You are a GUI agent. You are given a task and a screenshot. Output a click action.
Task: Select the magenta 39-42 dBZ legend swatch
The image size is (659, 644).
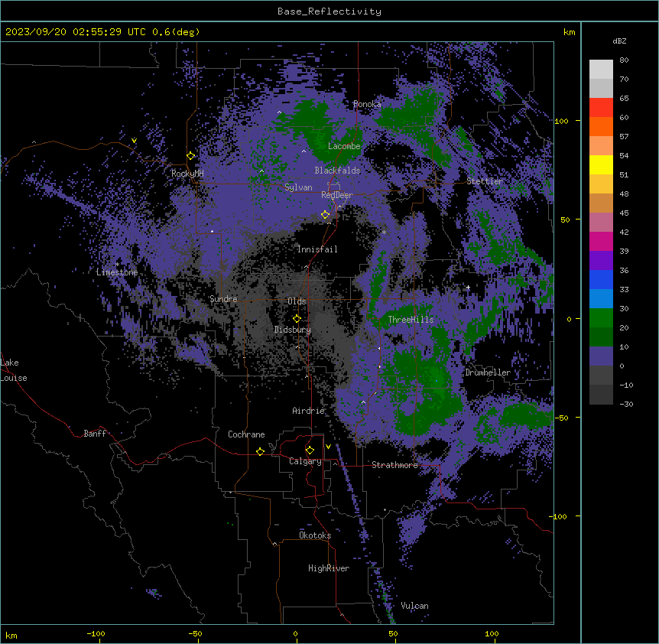click(601, 241)
